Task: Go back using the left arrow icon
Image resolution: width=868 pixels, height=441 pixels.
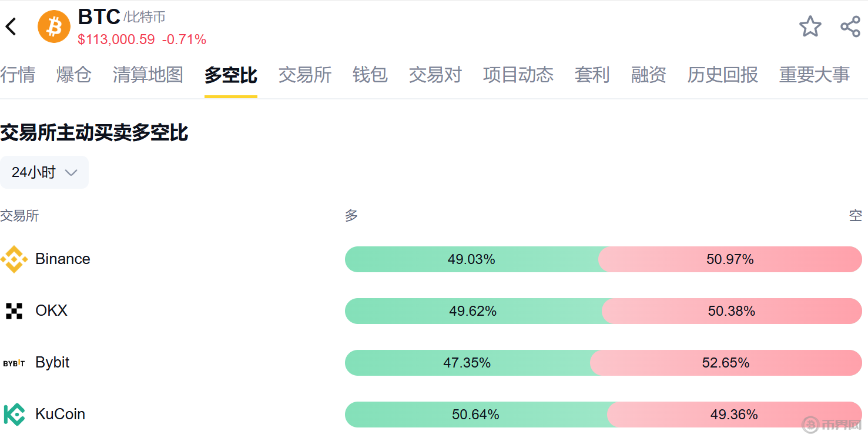Action: coord(11,26)
